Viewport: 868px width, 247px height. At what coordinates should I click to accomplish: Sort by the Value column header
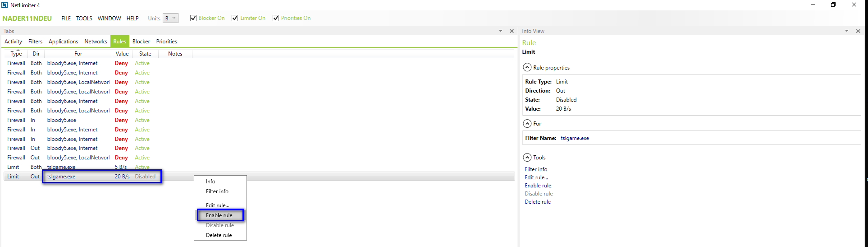coord(122,54)
